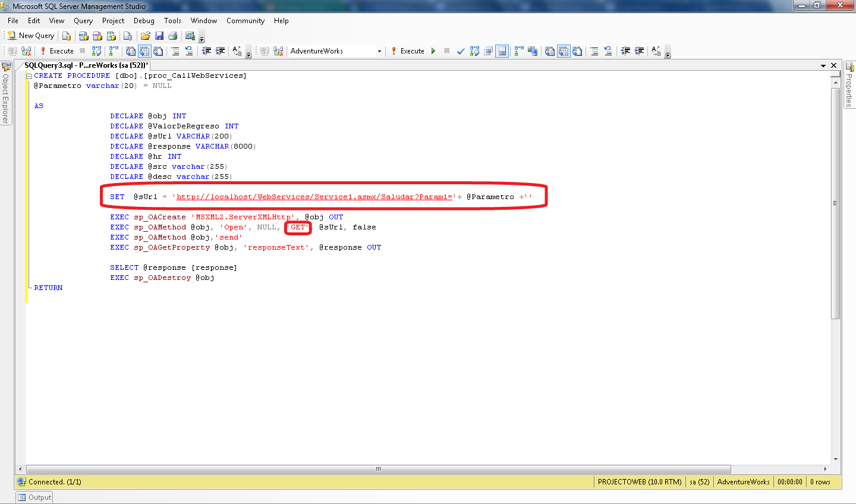Click Change Connection left of the AdventureWorks dropdown

point(278,51)
